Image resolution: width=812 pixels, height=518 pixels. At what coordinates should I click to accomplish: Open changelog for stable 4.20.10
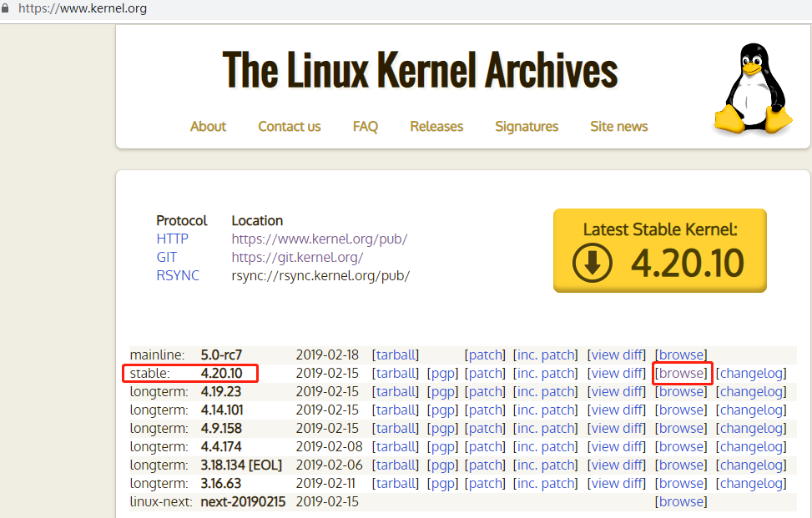tap(751, 373)
